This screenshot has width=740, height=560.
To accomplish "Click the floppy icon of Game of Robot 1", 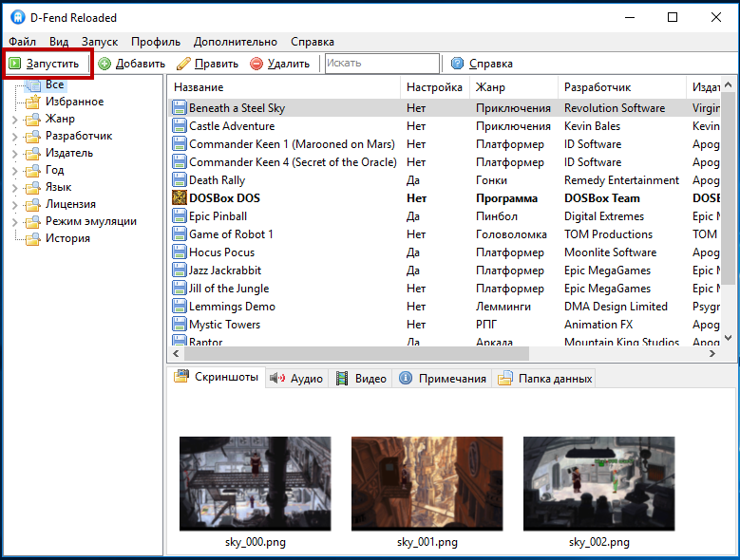I will pos(179,234).
